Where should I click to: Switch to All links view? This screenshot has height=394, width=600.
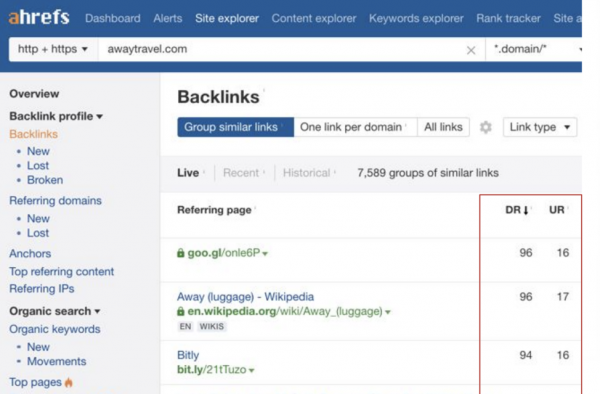tap(443, 127)
